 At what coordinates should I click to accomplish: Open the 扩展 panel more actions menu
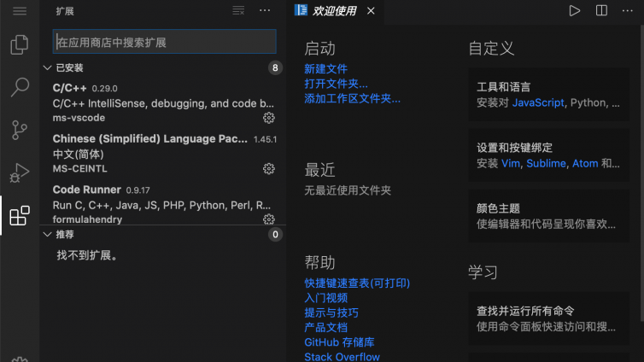coord(265,10)
